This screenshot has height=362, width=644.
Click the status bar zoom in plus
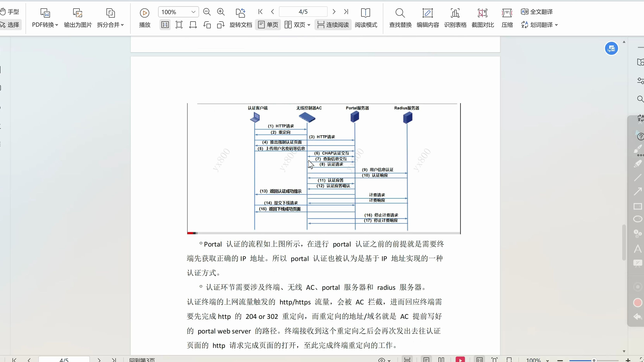[628, 360]
